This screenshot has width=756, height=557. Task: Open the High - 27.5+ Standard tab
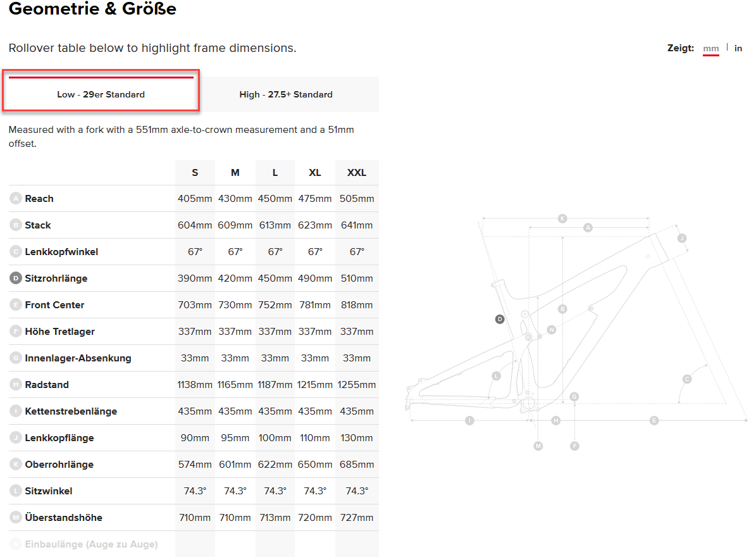pos(286,94)
